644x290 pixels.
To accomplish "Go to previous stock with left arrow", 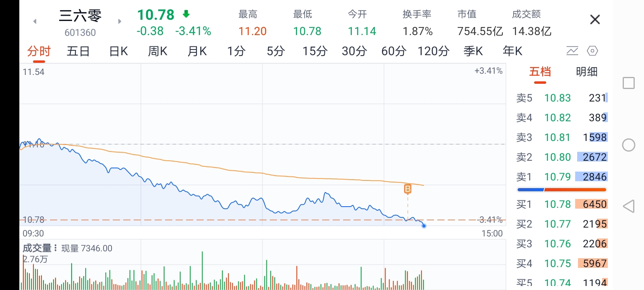I will point(35,21).
